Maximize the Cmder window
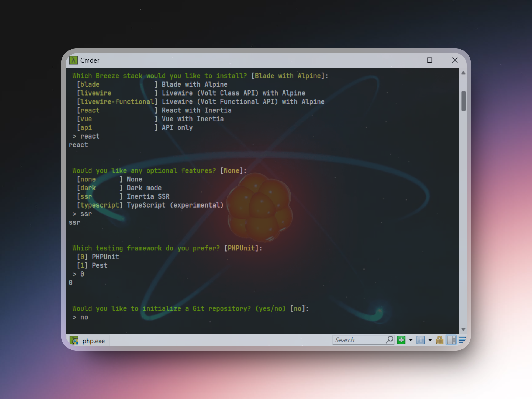Image resolution: width=532 pixels, height=399 pixels. click(x=429, y=60)
